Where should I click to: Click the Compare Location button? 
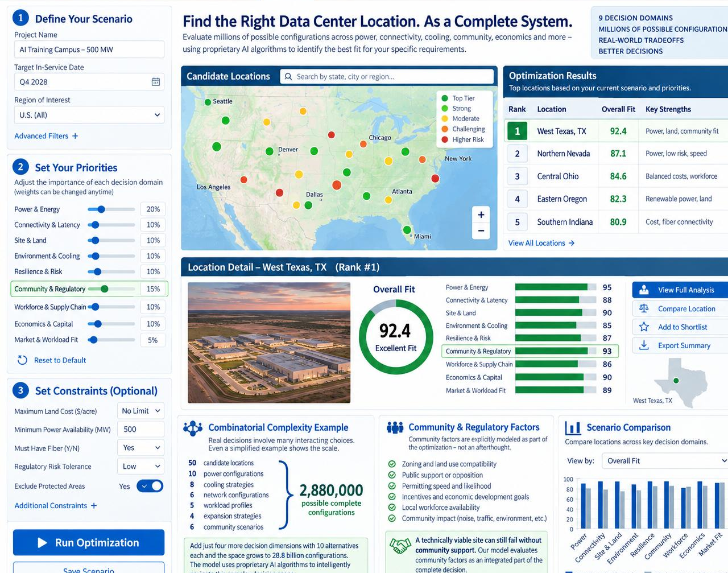680,308
